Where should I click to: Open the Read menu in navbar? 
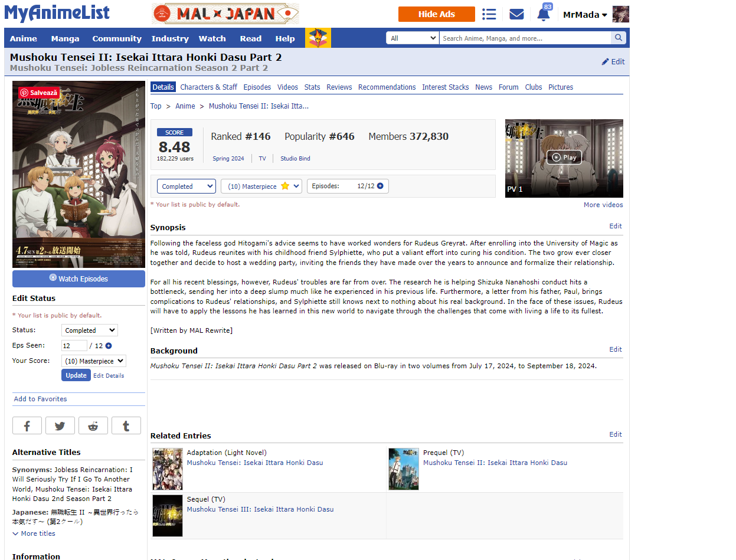[251, 38]
